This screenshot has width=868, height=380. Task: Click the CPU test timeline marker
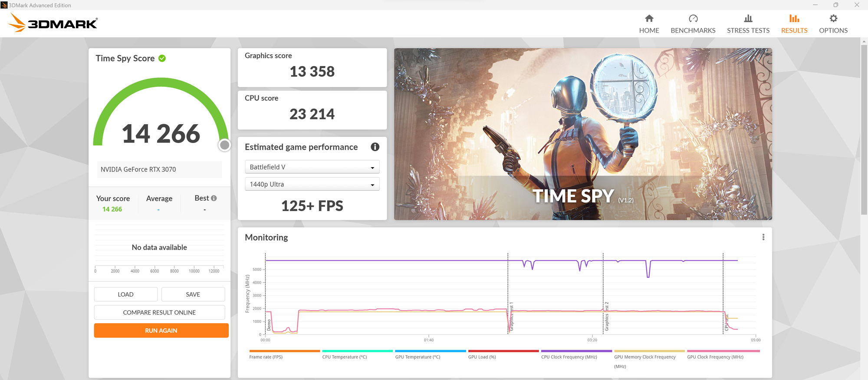[727, 323]
